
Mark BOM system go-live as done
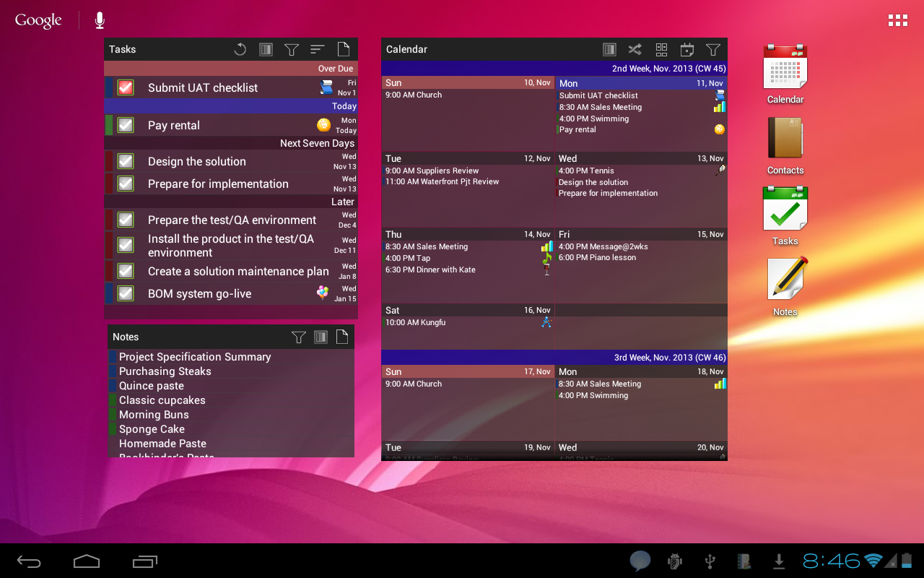(x=126, y=293)
